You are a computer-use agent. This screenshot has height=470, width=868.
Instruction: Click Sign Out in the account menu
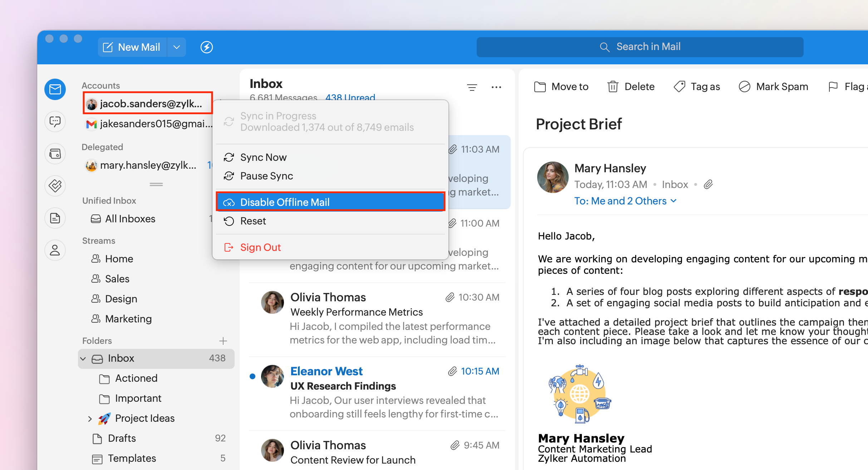pyautogui.click(x=260, y=247)
